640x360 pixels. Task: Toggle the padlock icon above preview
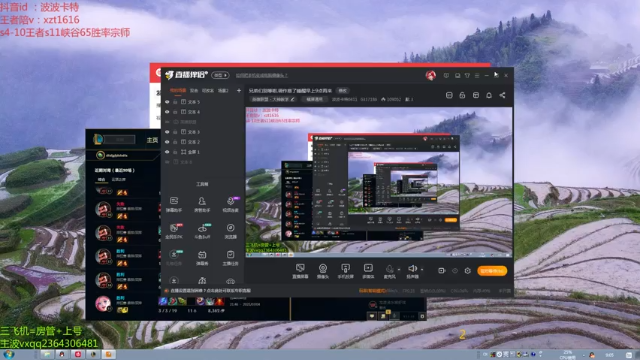pyautogui.click(x=462, y=95)
